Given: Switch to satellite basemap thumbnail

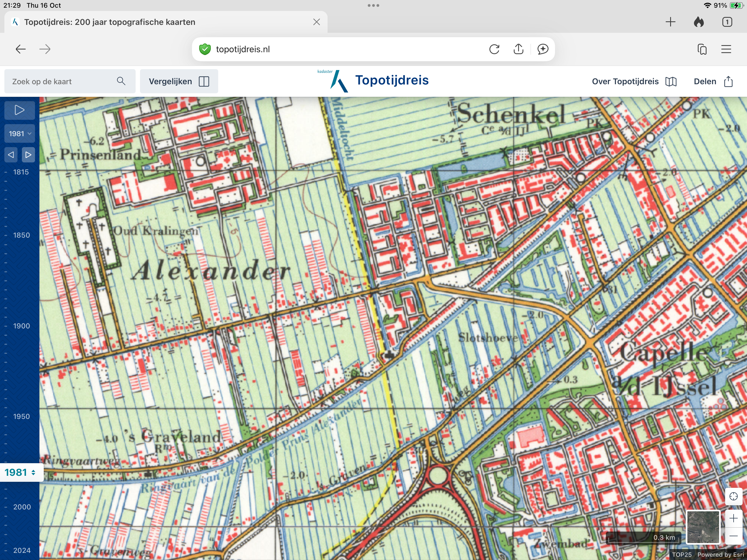Looking at the screenshot, I should point(703,527).
